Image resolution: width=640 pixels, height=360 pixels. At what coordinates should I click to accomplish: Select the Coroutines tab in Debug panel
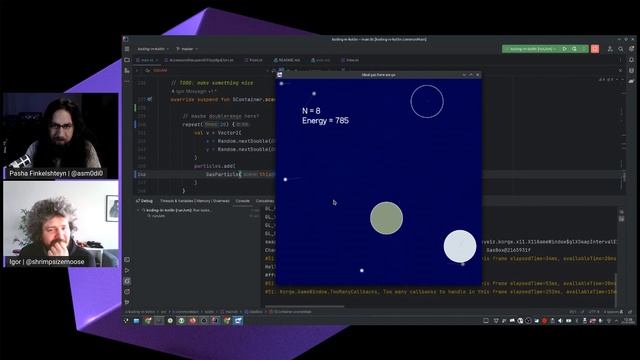pos(265,201)
